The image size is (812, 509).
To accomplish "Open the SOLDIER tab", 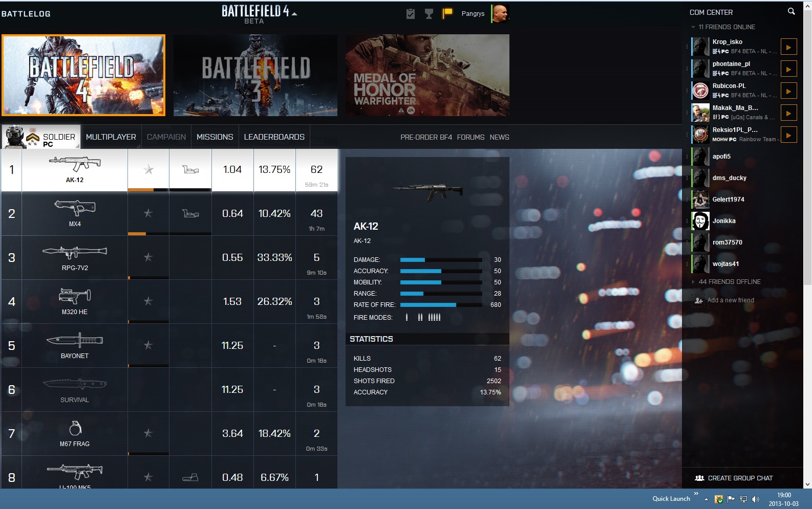I will coord(41,137).
